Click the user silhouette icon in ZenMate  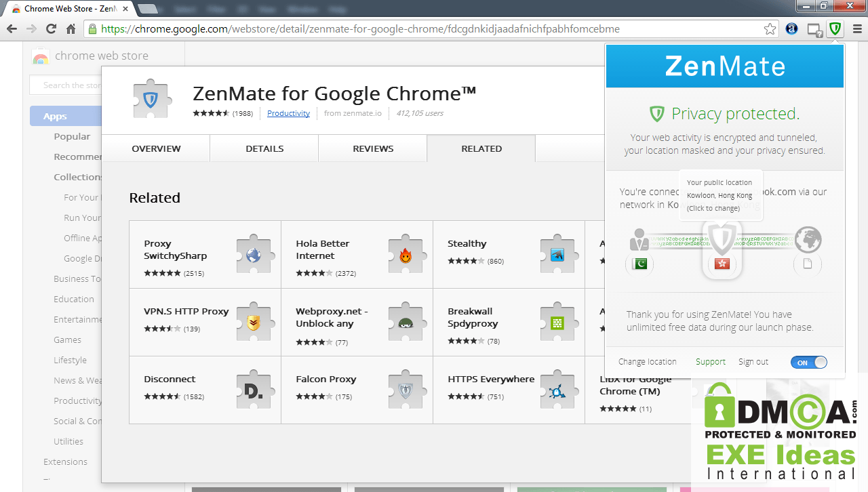tap(639, 239)
